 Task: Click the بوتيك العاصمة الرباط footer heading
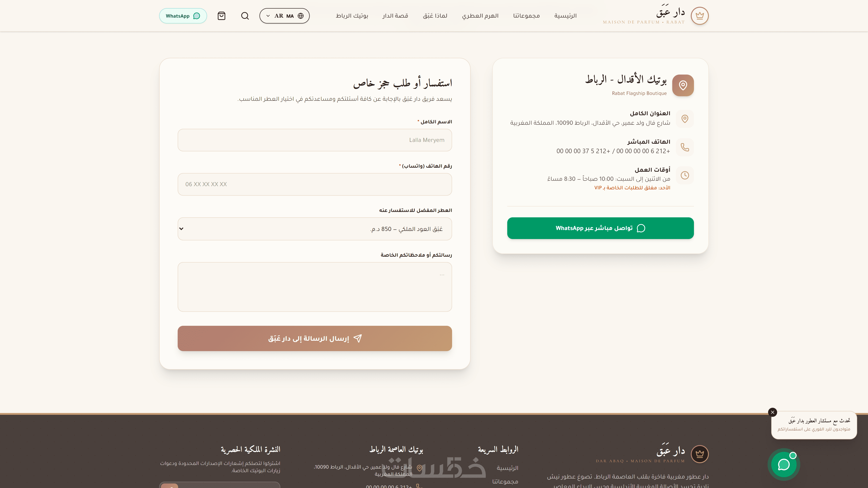coord(396,449)
